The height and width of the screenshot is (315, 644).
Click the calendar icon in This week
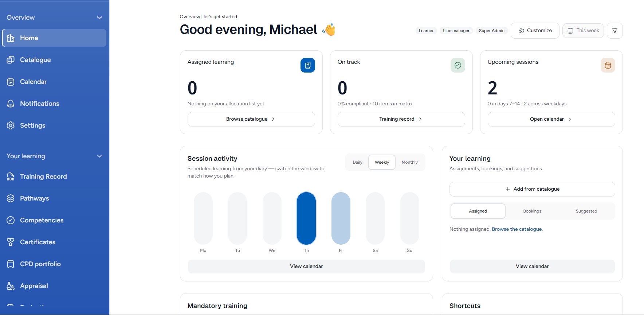coord(570,31)
